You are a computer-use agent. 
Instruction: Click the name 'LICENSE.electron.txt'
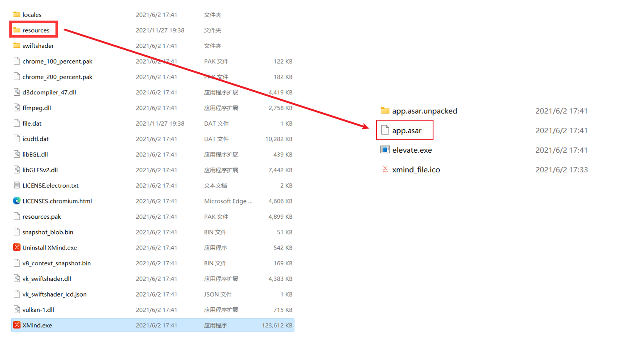pos(50,185)
